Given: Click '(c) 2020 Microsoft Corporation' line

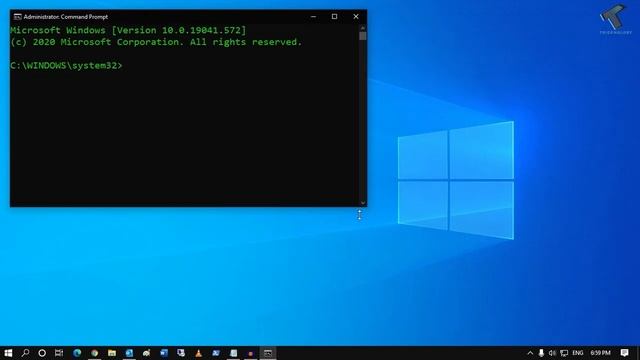Looking at the screenshot, I should 156,42.
